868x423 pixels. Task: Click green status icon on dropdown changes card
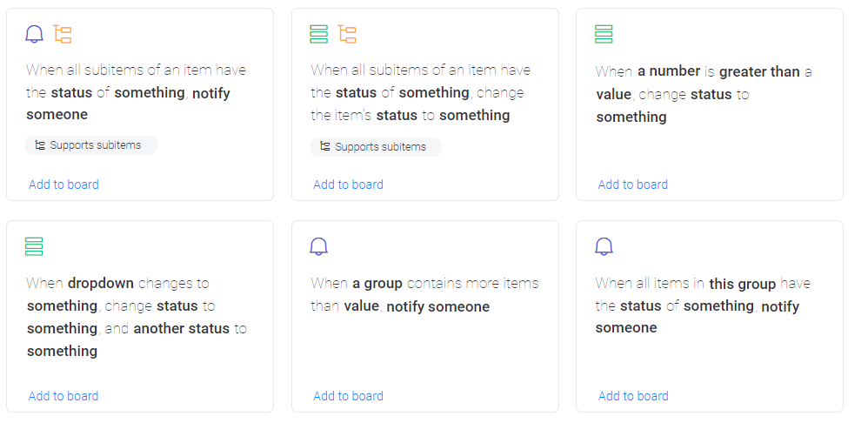(x=35, y=246)
